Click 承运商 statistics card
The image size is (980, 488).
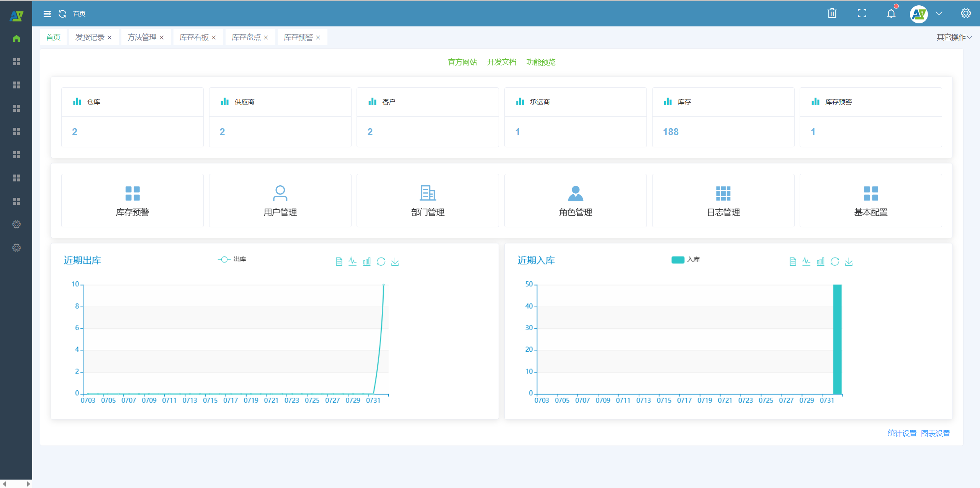click(x=576, y=117)
